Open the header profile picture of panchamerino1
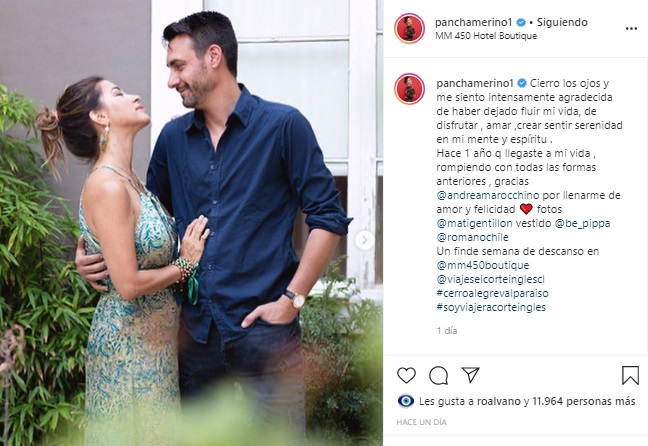The height and width of the screenshot is (446, 648). click(x=409, y=29)
